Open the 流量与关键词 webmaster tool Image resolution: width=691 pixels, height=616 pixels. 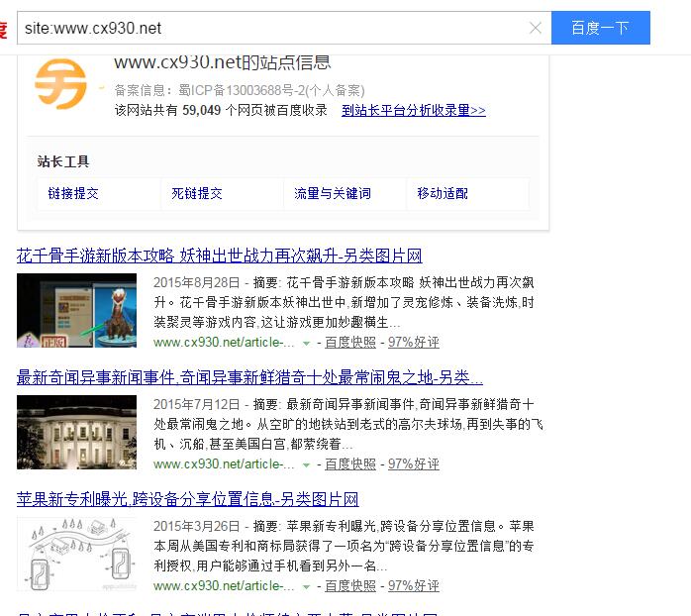coord(333,193)
